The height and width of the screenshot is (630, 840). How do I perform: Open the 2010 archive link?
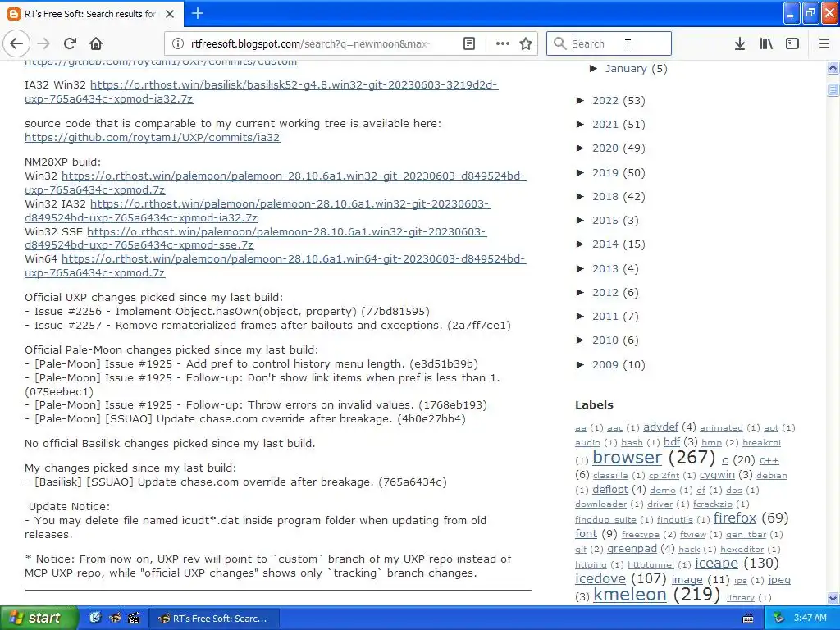coord(605,340)
